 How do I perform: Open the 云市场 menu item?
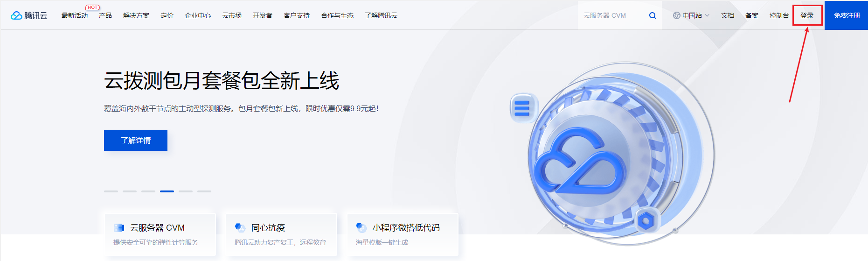tap(232, 15)
